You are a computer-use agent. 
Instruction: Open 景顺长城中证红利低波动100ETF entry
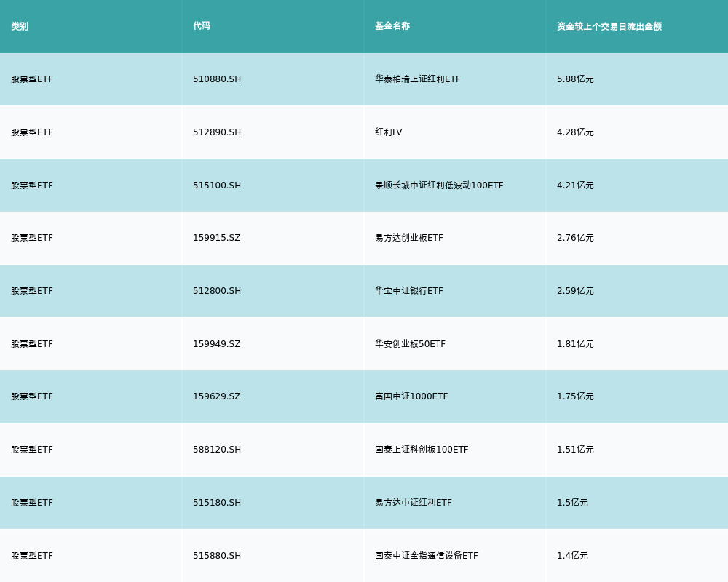pyautogui.click(x=439, y=186)
